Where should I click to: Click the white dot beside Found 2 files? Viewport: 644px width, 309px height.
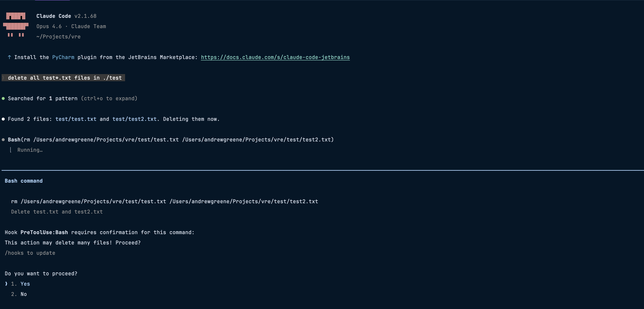coord(3,119)
